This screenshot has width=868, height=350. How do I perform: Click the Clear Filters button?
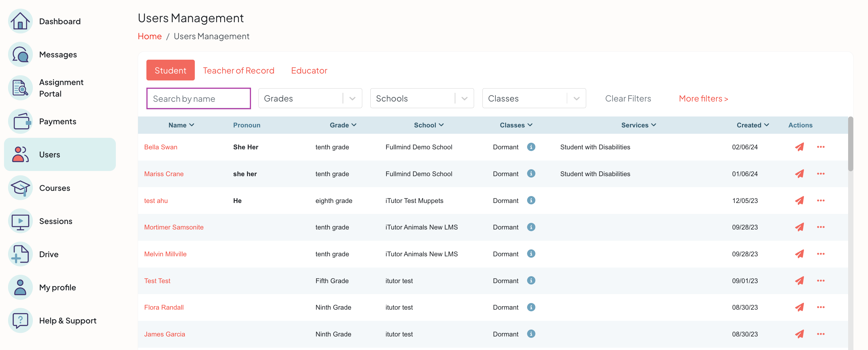[x=628, y=98]
